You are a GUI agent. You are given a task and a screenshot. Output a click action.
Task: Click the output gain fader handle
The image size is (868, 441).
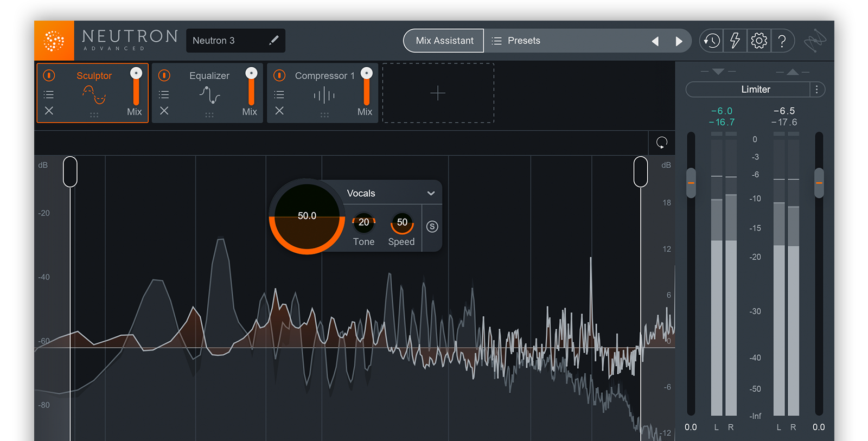tap(819, 183)
